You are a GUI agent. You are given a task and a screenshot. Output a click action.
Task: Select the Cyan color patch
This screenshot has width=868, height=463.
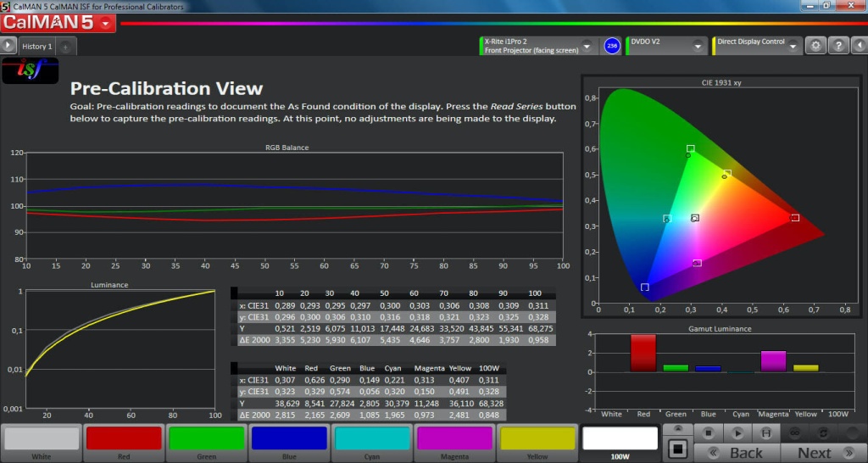point(372,443)
